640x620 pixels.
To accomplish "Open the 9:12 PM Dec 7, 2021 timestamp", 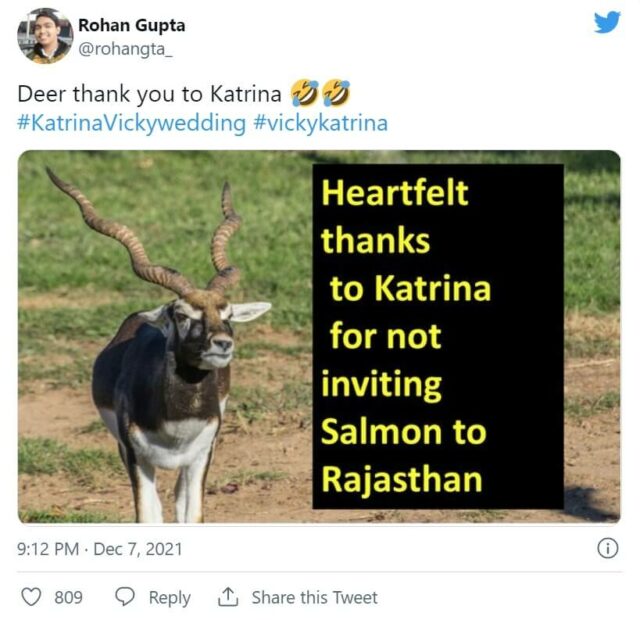I will pyautogui.click(x=100, y=549).
